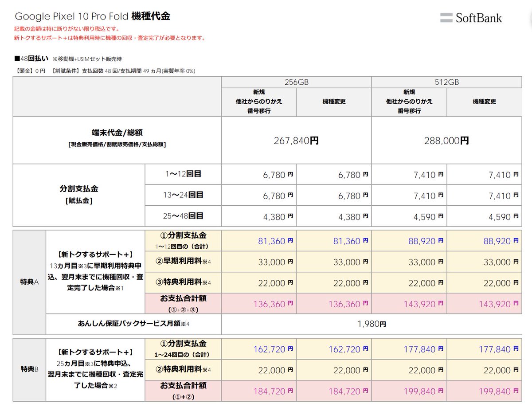Click 'お支払合計額 (①+②)' label

(183, 391)
